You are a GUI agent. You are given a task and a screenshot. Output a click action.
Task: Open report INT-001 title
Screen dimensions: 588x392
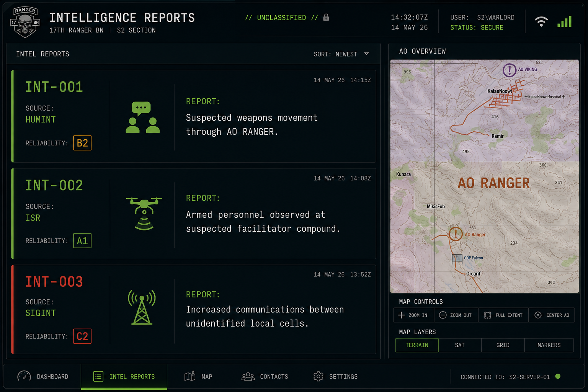point(54,87)
